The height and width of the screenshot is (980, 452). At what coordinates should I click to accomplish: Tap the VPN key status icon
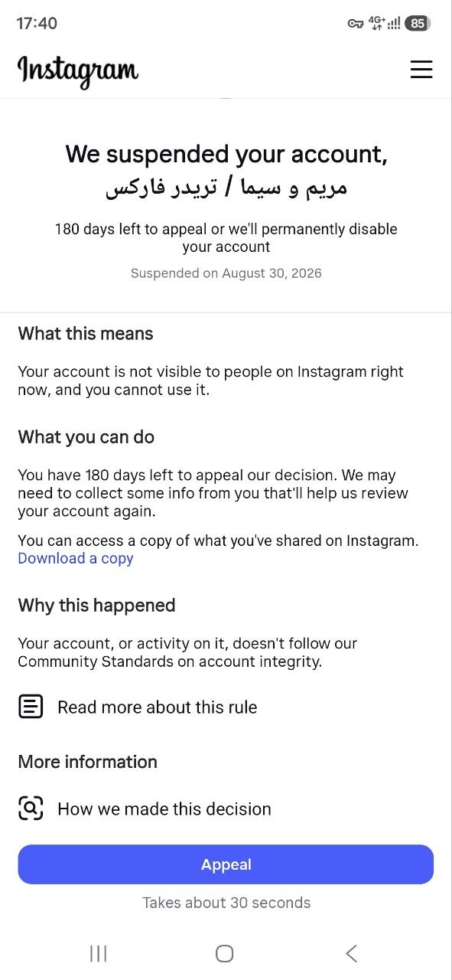(x=355, y=24)
